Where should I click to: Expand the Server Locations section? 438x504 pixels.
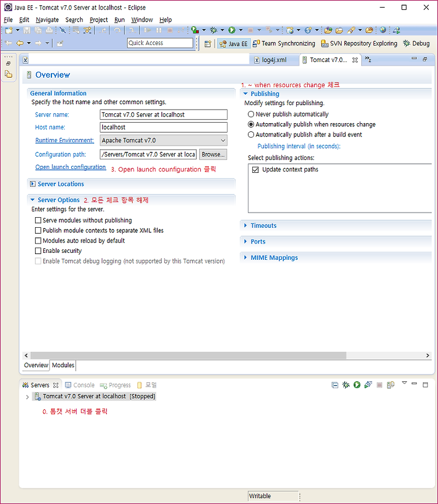click(x=33, y=184)
